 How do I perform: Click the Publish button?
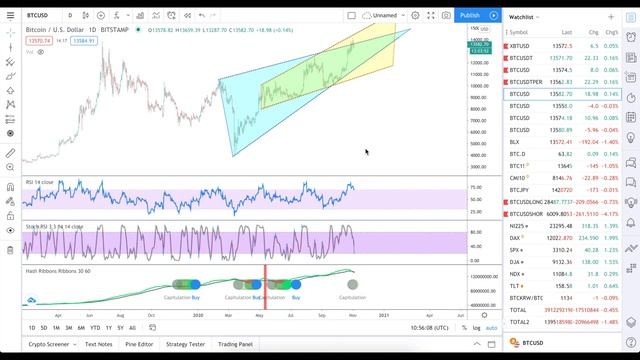[470, 16]
